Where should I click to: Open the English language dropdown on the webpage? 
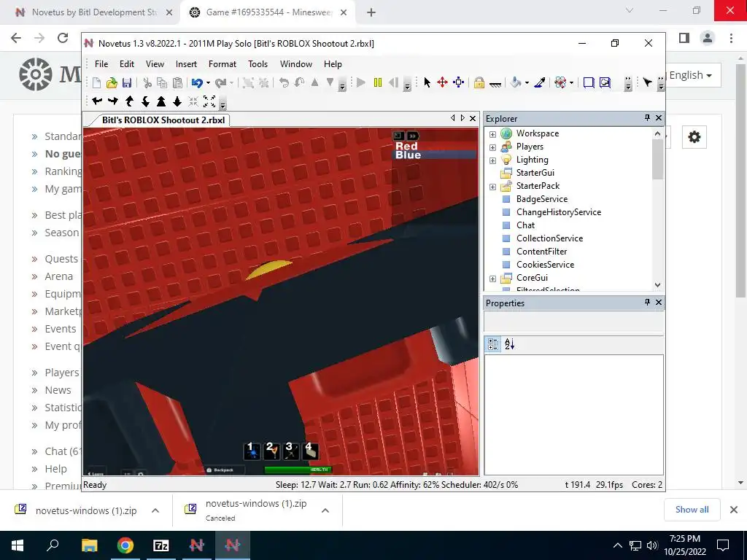(x=690, y=75)
